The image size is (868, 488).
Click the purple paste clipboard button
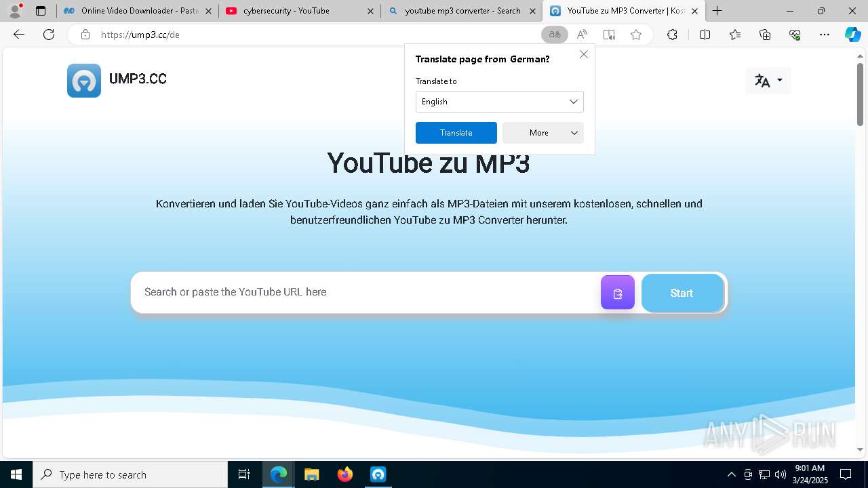pyautogui.click(x=618, y=293)
